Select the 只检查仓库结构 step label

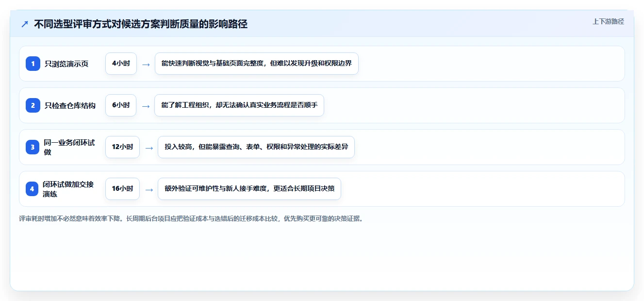pyautogui.click(x=70, y=105)
